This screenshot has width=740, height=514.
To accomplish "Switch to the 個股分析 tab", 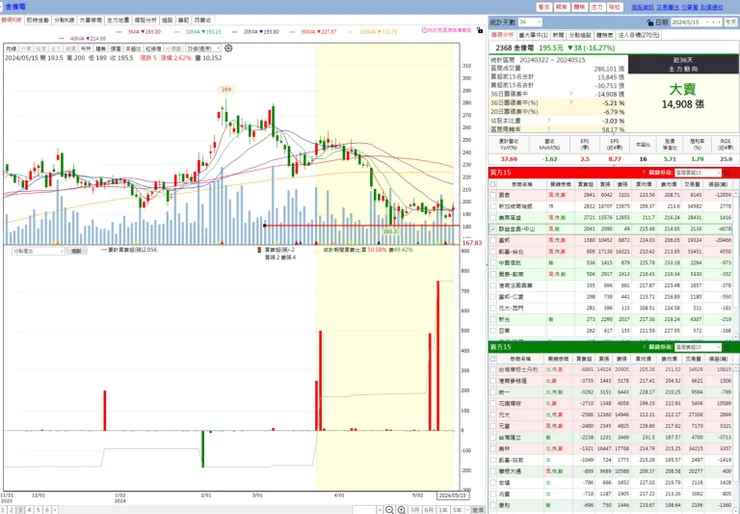I will point(145,20).
